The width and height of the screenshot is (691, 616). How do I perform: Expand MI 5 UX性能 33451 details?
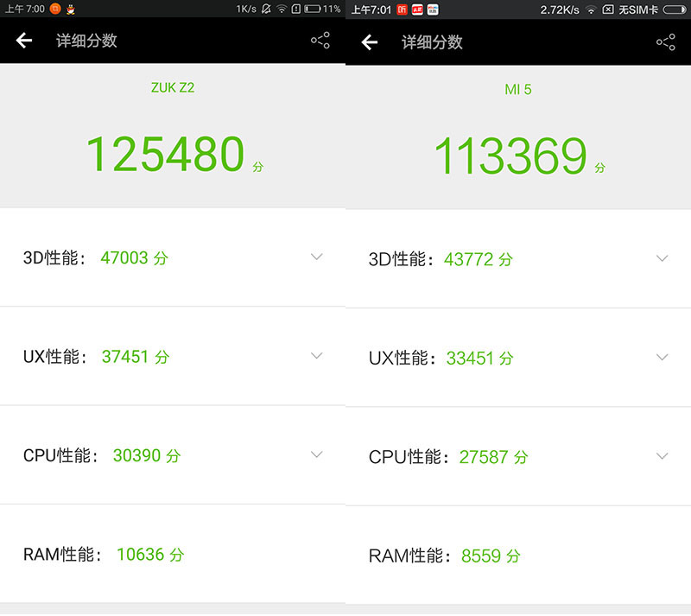(662, 357)
